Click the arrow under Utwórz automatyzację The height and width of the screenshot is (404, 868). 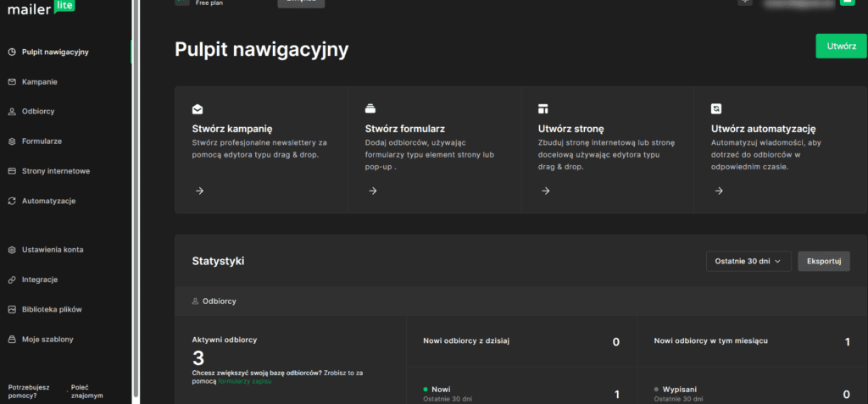(718, 191)
